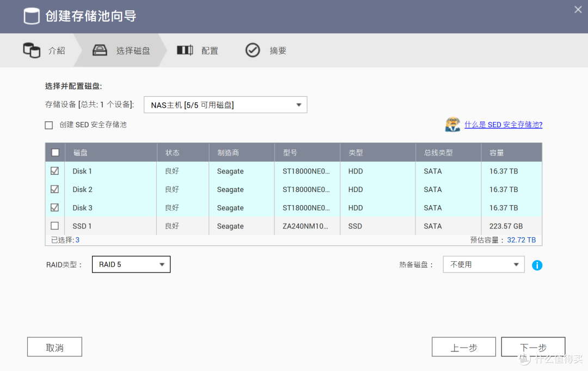Open the NAS主机 storage device dropdown
This screenshot has height=371, width=588.
click(x=225, y=105)
